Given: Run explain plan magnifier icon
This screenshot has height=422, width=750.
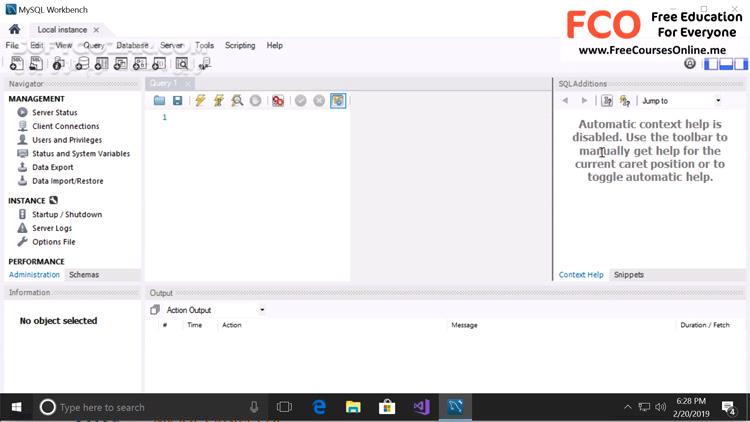Looking at the screenshot, I should click(x=237, y=100).
